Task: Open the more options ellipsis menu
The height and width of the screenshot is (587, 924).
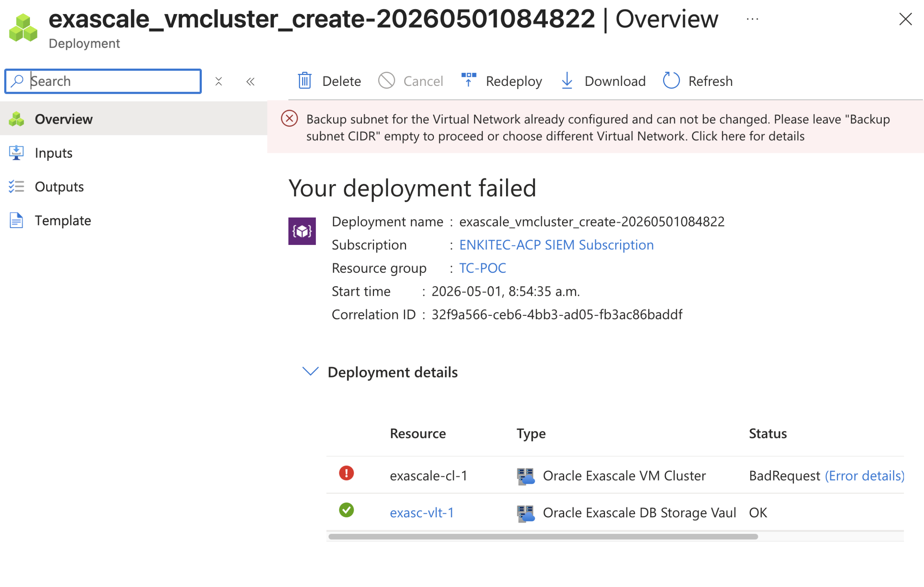Action: pos(753,19)
